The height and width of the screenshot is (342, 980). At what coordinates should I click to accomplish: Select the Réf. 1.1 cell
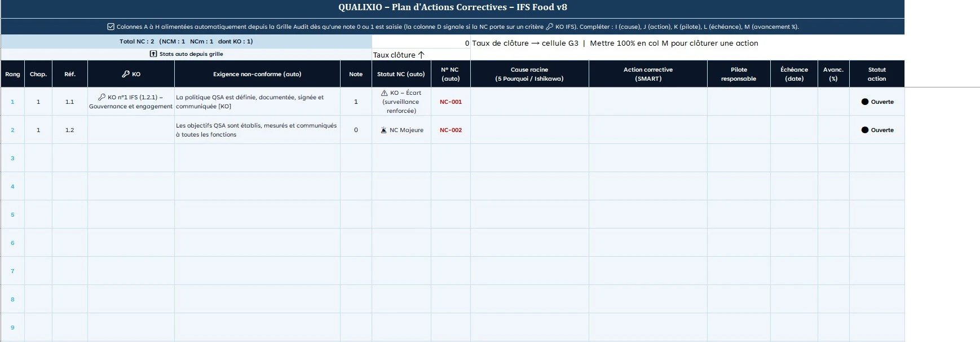tap(70, 102)
